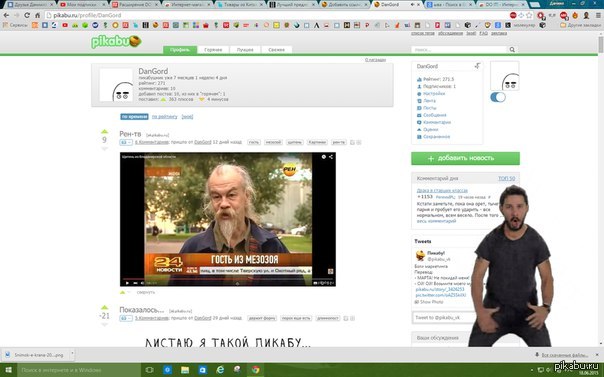Click the pikabu logo

pos(116,42)
